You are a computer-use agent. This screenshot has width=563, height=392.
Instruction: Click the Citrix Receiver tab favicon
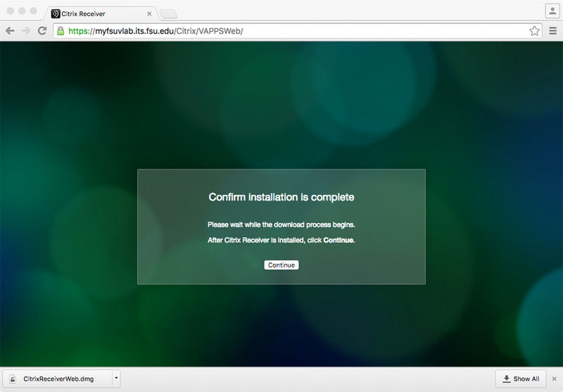coord(56,13)
